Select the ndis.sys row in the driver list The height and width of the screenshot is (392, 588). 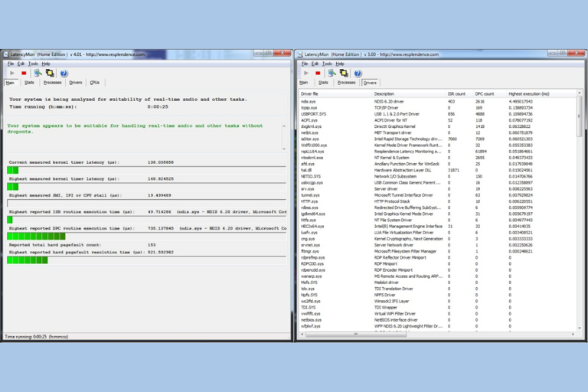309,101
